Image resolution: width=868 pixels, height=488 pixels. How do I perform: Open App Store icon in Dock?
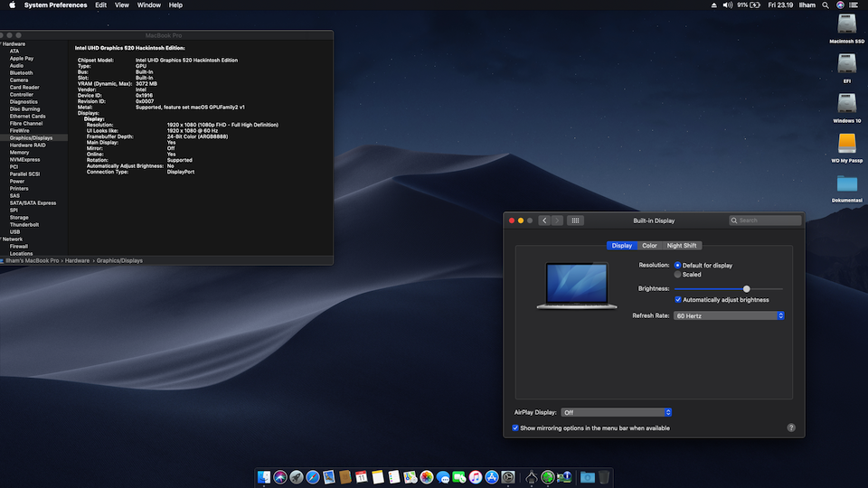(492, 477)
